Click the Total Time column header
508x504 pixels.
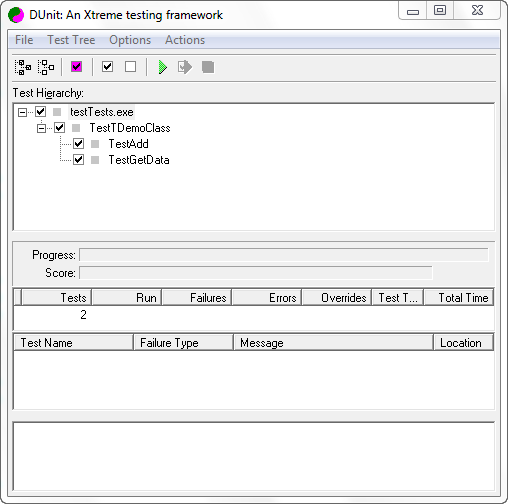click(x=459, y=297)
